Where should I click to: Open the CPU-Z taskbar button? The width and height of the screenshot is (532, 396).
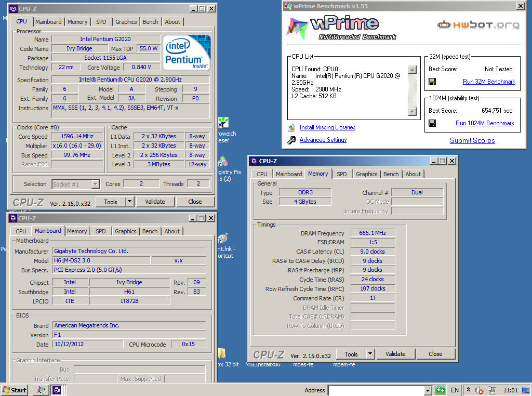click(x=57, y=390)
